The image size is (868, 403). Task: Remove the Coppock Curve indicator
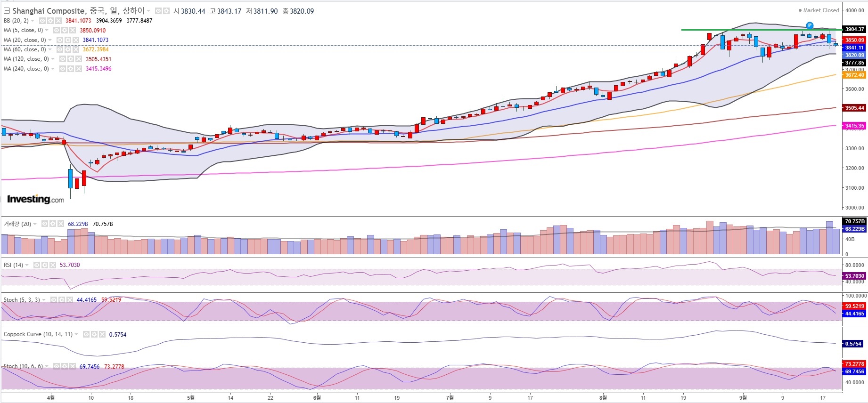pos(102,334)
